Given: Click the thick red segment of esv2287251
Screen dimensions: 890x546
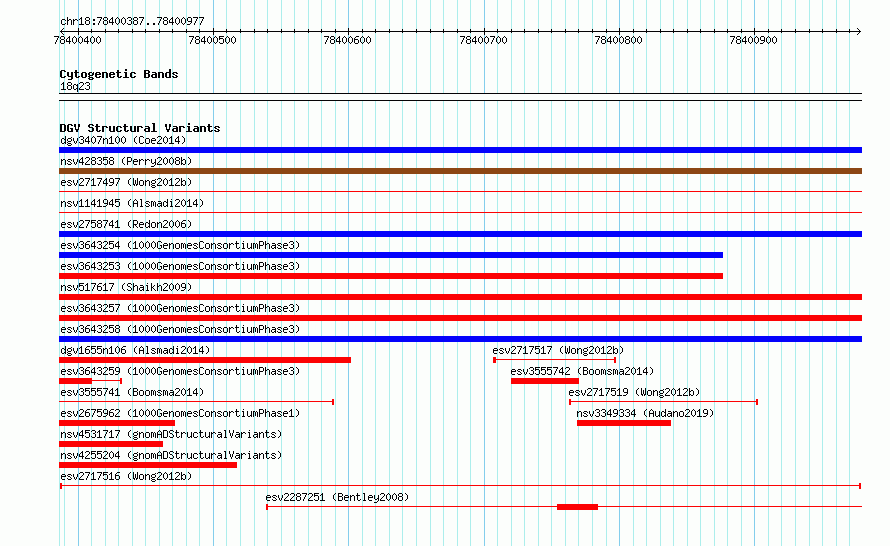Looking at the screenshot, I should [577, 507].
